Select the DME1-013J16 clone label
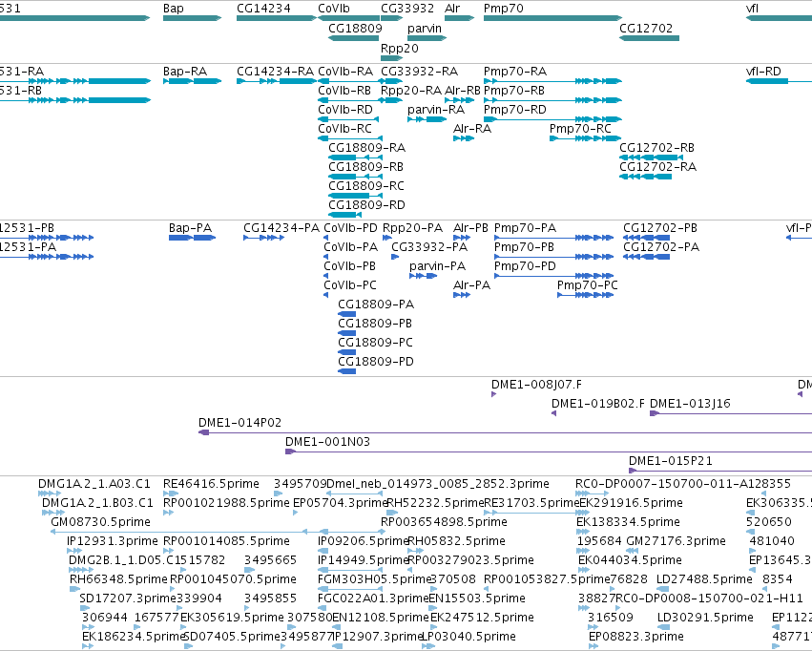This screenshot has height=651, width=812. point(690,404)
